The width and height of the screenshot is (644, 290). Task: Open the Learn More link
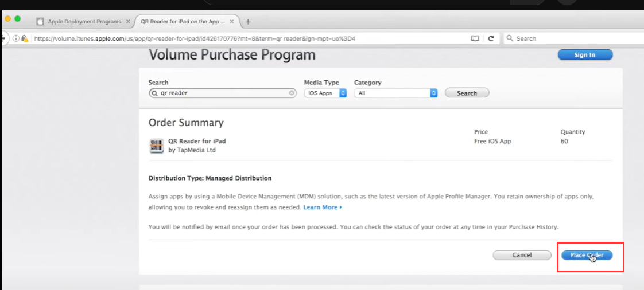323,207
